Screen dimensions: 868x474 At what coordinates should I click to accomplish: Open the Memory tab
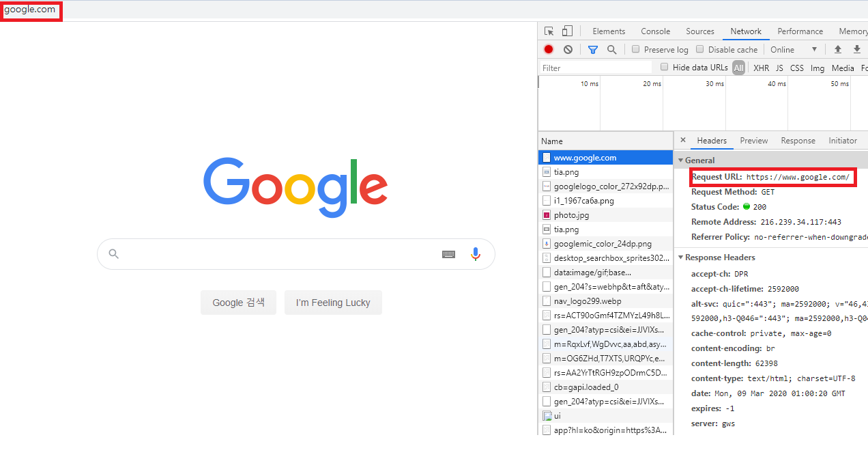click(853, 31)
